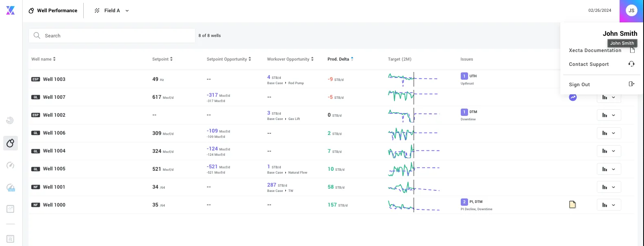
Task: Open chart dropdown for Well 1007
Action: [x=609, y=97]
